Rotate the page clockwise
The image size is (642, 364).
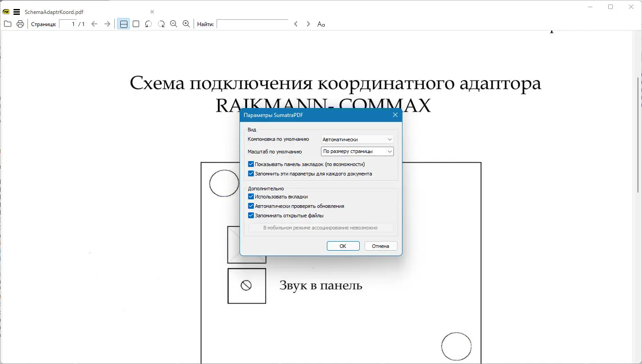[x=161, y=24]
